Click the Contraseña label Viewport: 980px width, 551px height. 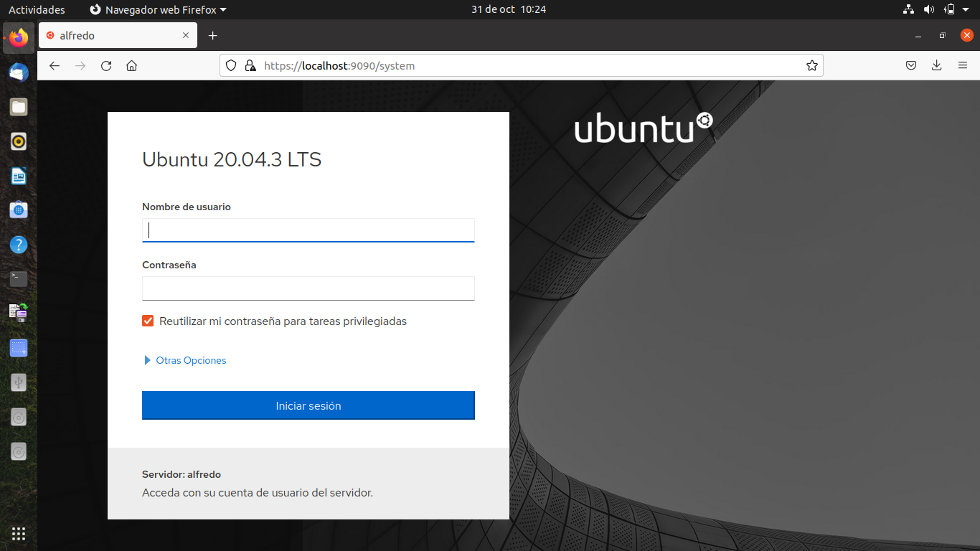[x=169, y=265]
